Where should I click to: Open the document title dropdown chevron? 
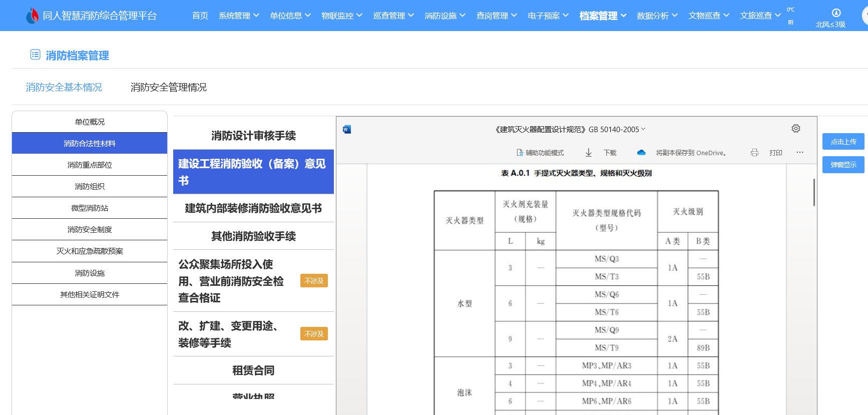coord(644,129)
